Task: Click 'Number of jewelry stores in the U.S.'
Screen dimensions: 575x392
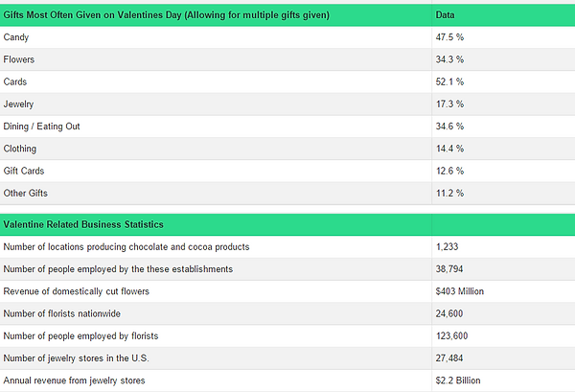Action: click(x=77, y=358)
